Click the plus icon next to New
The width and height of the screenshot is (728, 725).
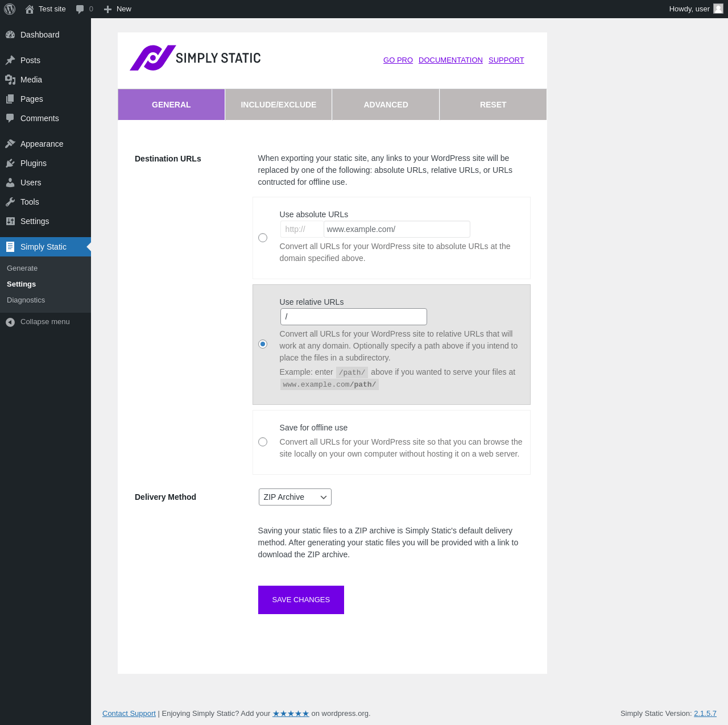point(107,9)
